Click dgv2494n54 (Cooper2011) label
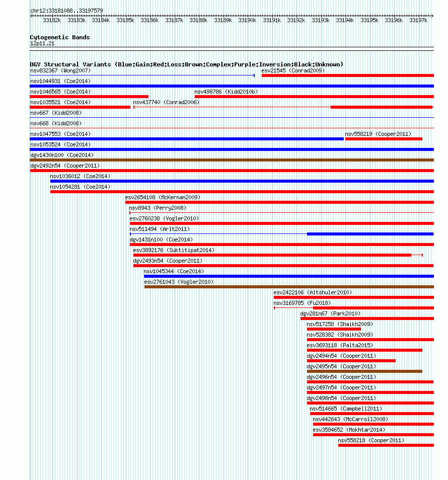Viewport: 448px width, 480px height. 341,356
